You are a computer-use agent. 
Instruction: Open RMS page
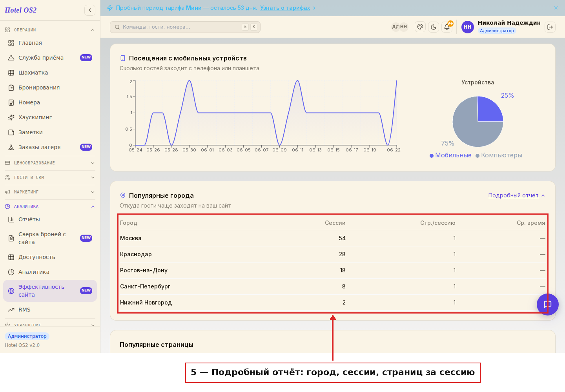point(50,310)
